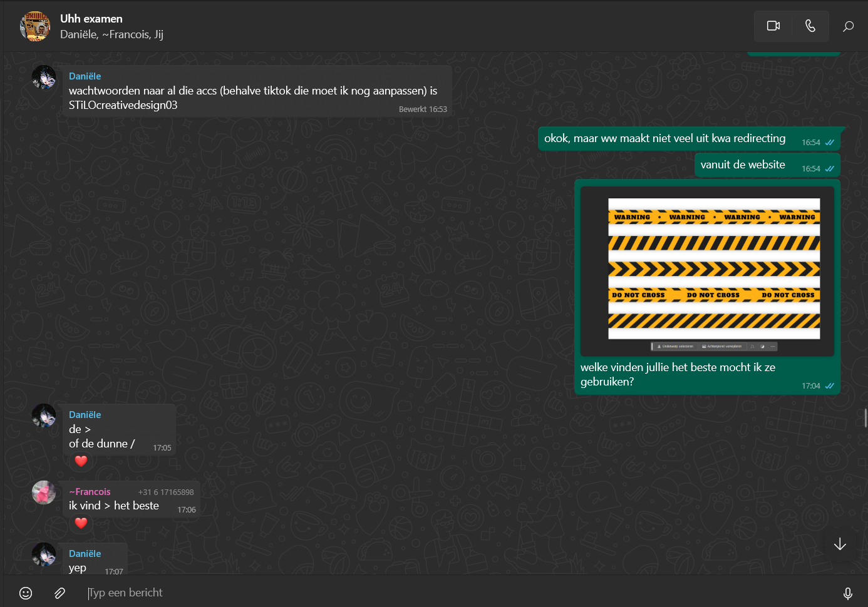Click the 'Bewerkt 16:53' edited label
The image size is (868, 607).
pos(423,110)
